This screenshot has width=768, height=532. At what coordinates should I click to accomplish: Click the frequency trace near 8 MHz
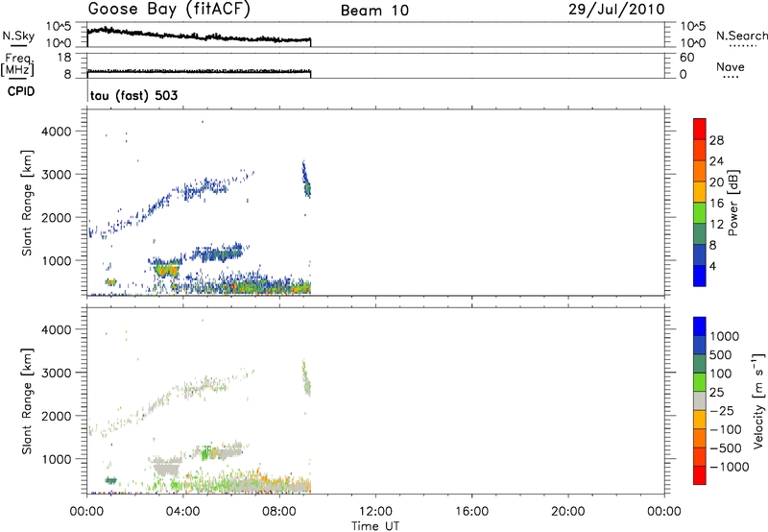[199, 71]
